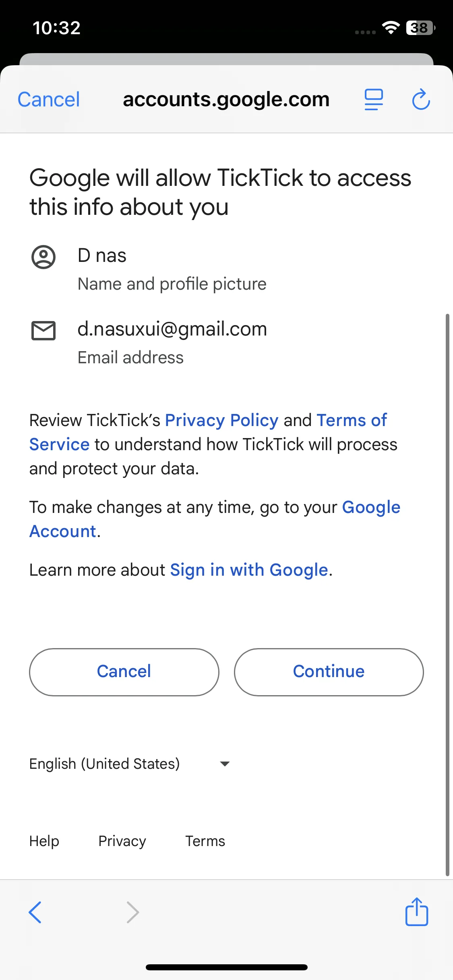Open the share sheet icon

(416, 912)
